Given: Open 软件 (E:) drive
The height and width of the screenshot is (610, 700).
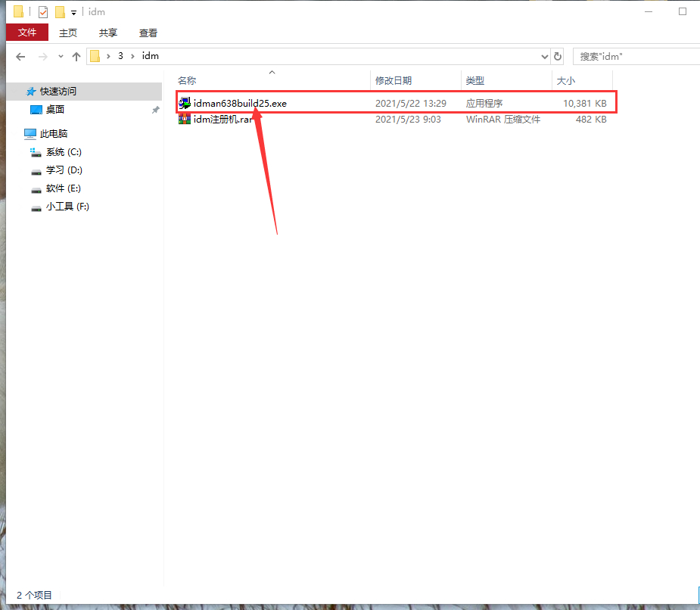Looking at the screenshot, I should pos(64,188).
